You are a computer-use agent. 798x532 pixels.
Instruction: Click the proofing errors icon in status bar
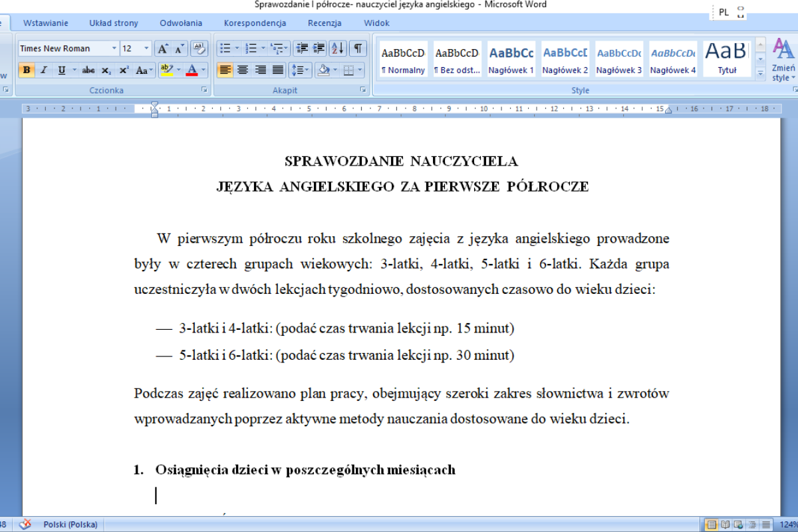point(25,524)
